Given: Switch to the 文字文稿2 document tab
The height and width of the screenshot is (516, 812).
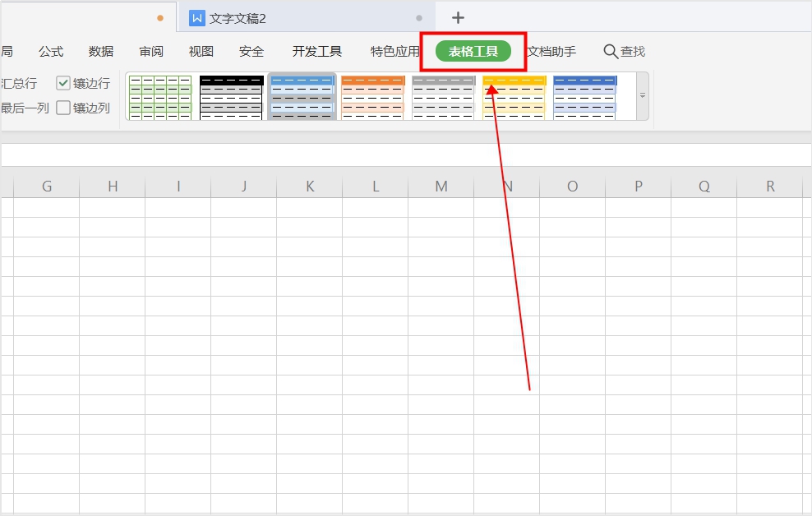Looking at the screenshot, I should 307,18.
